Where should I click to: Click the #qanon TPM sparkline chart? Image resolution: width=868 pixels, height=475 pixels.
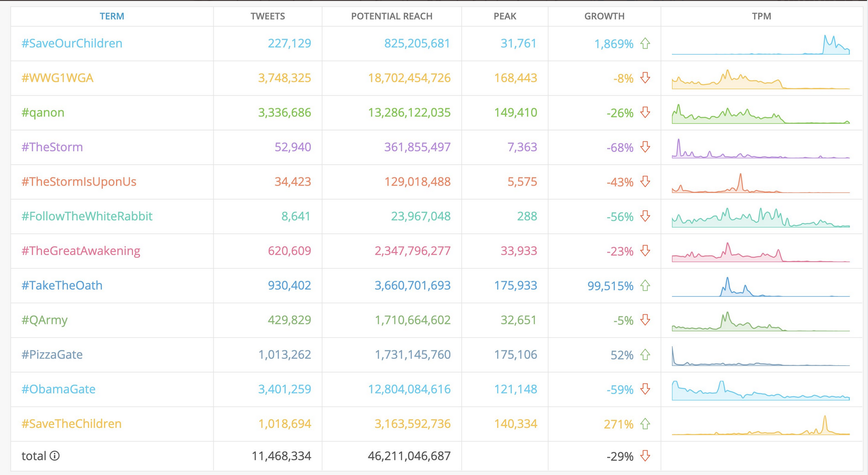[x=761, y=114]
